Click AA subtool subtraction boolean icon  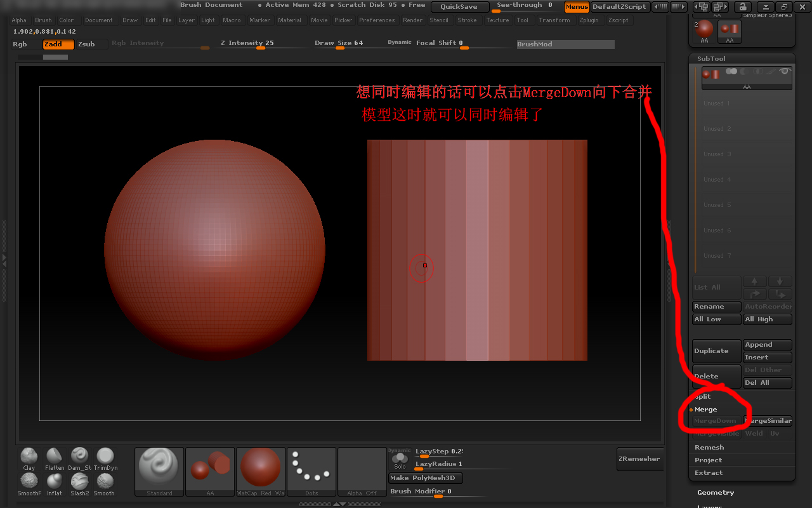(744, 72)
